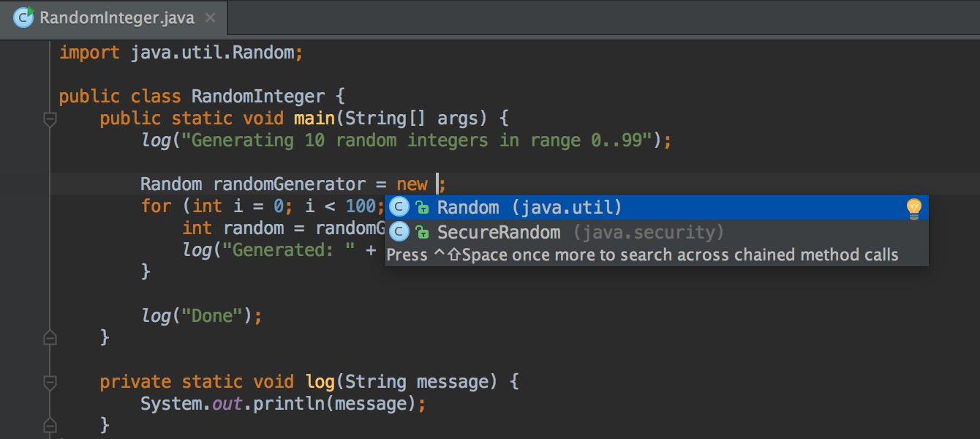Click the runnable class icon on the editor tab

tap(23, 18)
